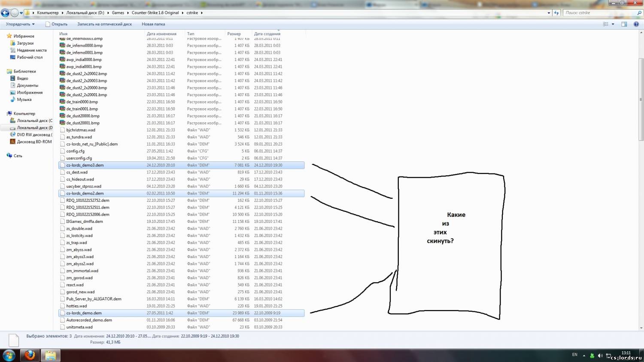The width and height of the screenshot is (644, 362).
Task: Click the bitmap icon of de_train0000.bmp
Action: (x=62, y=102)
